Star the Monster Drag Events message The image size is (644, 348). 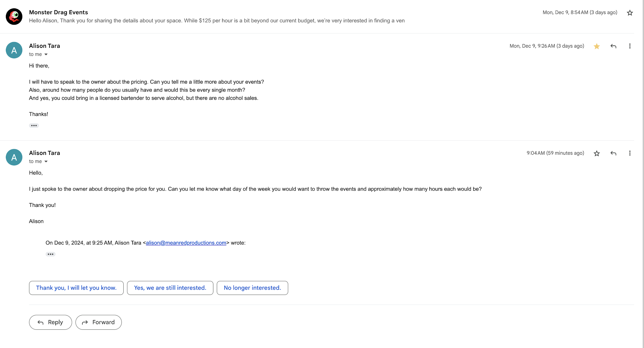click(x=630, y=13)
